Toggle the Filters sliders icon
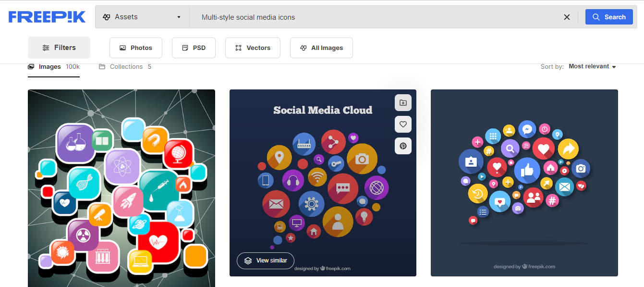The width and height of the screenshot is (644, 287). tap(45, 48)
